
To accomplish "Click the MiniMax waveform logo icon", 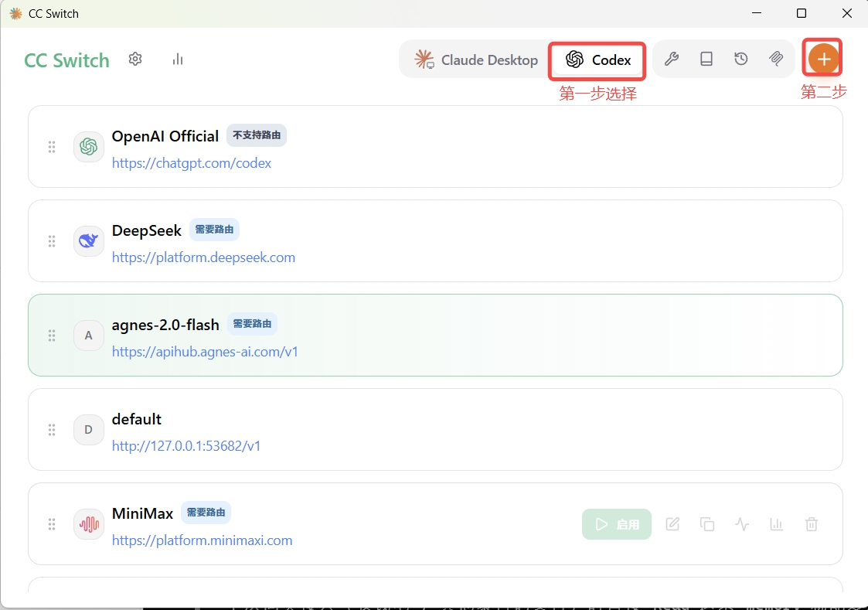I will (x=89, y=524).
